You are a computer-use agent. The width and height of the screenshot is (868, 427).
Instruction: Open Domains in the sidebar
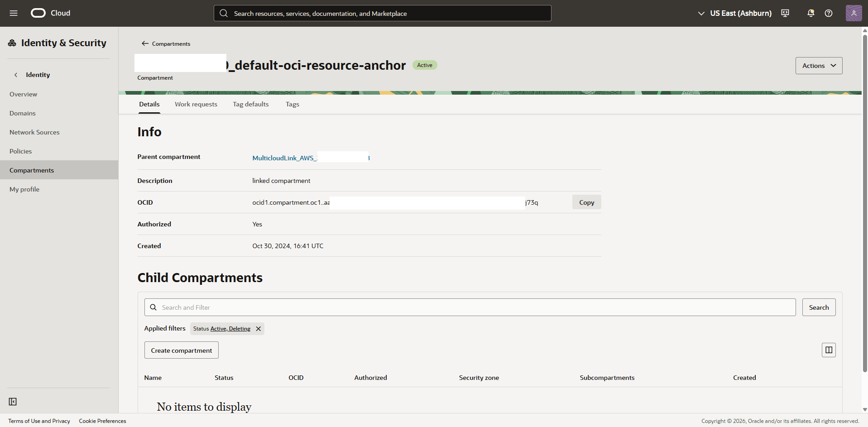pos(59,113)
